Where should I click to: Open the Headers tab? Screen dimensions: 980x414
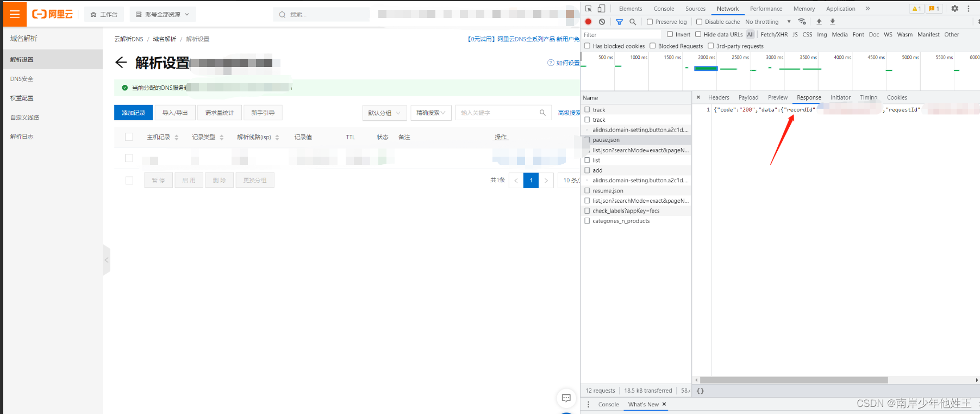[x=719, y=97]
